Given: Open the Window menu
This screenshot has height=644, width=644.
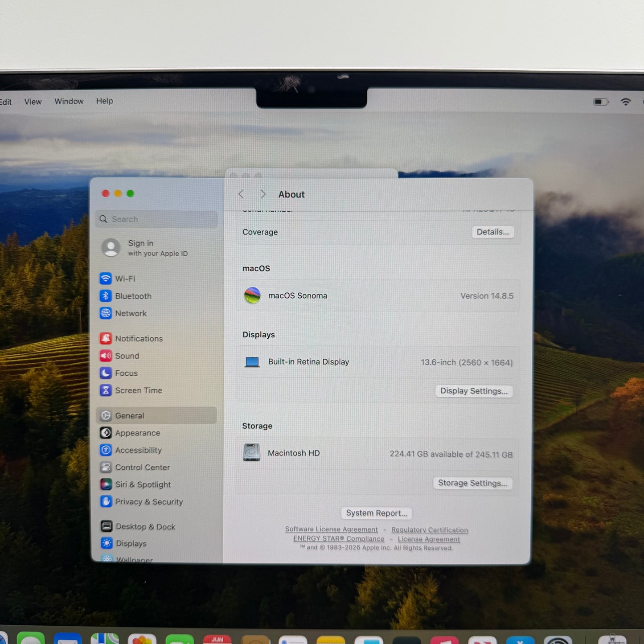Looking at the screenshot, I should [69, 101].
